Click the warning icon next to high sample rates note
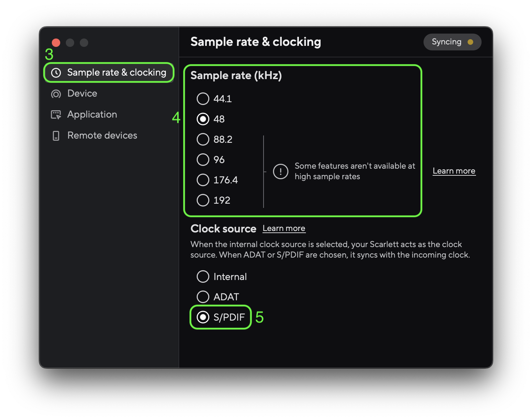 tap(280, 171)
